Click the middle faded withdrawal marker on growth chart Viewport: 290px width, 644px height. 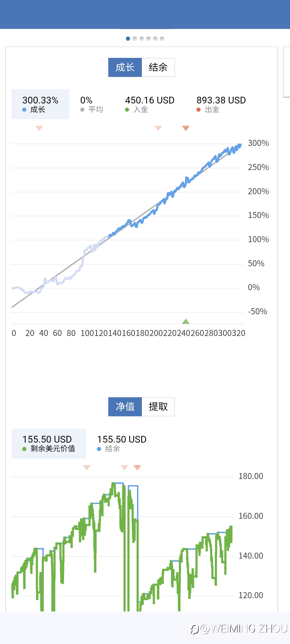pos(158,128)
